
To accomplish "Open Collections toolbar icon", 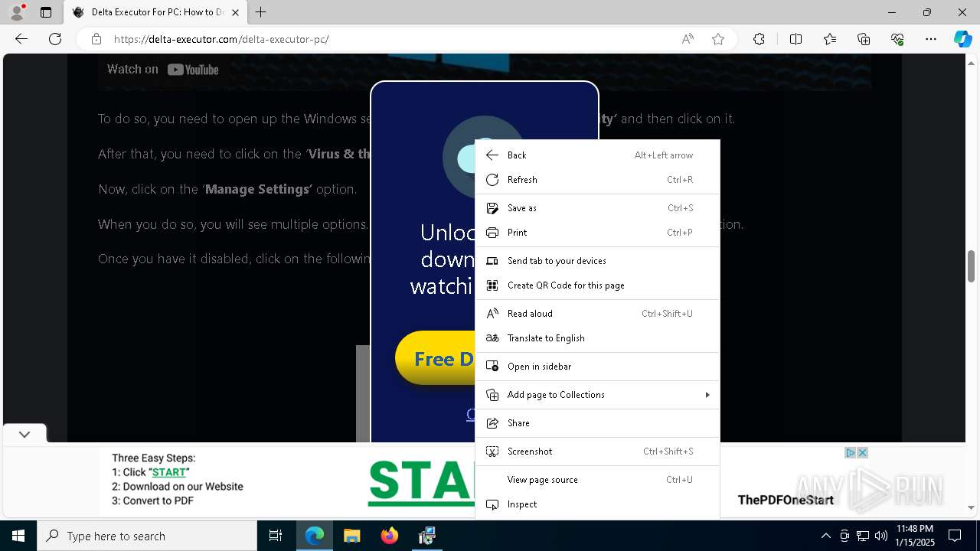I will (x=864, y=39).
